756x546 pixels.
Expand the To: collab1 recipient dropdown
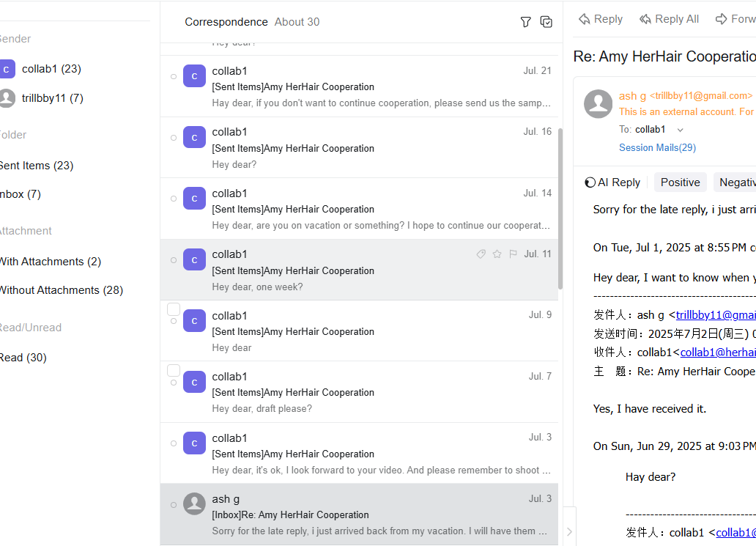click(x=680, y=128)
